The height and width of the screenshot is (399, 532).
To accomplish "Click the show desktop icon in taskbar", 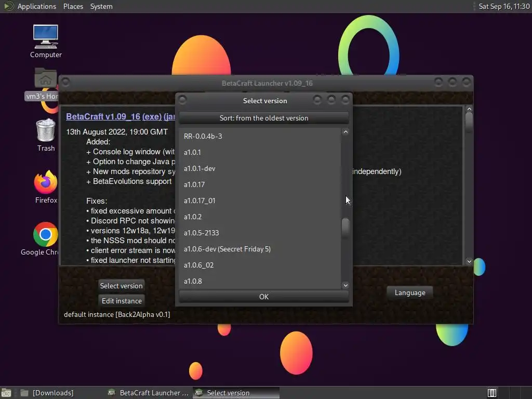I will click(x=6, y=393).
